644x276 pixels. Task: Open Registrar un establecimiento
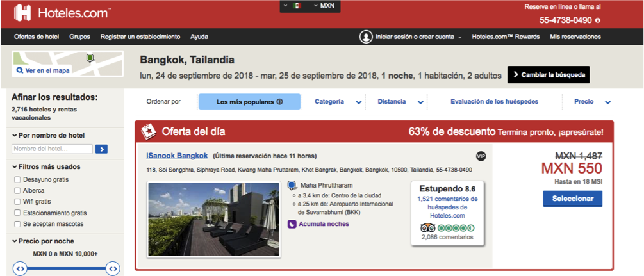[x=140, y=37]
